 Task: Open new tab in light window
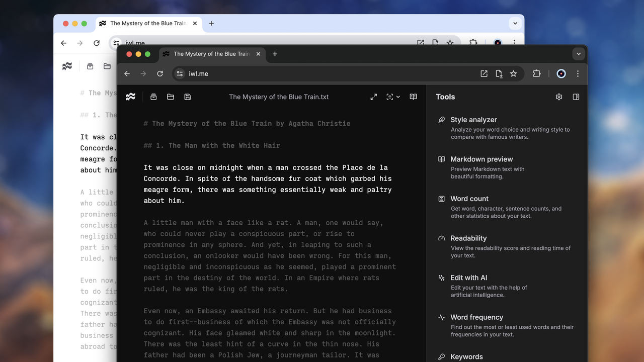[211, 23]
